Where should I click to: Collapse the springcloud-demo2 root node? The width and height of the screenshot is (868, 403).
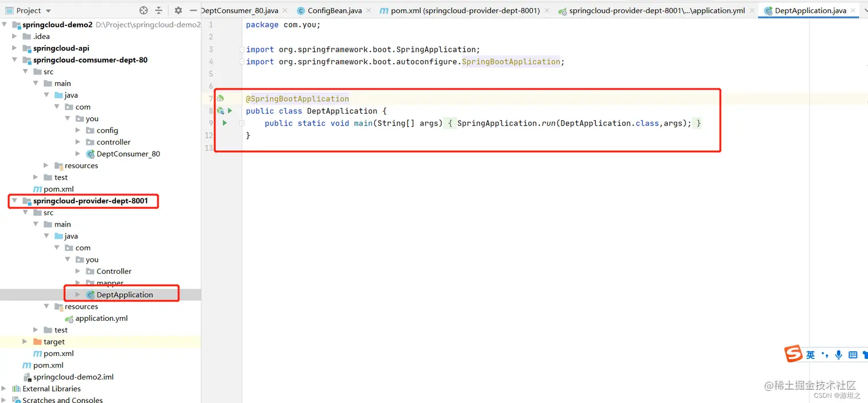click(4, 25)
